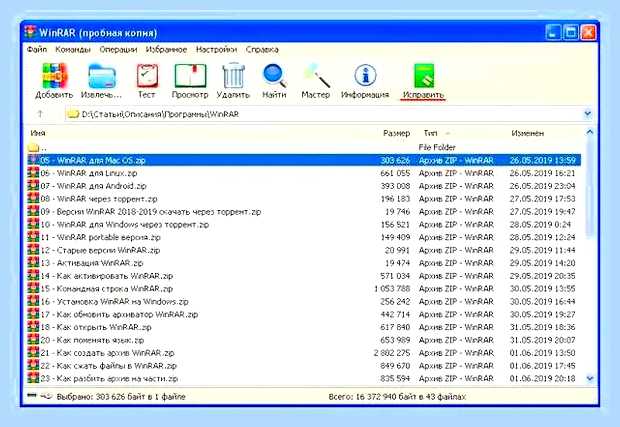Click the key icon in status bar
Image resolution: width=620 pixels, height=427 pixels.
pyautogui.click(x=46, y=396)
